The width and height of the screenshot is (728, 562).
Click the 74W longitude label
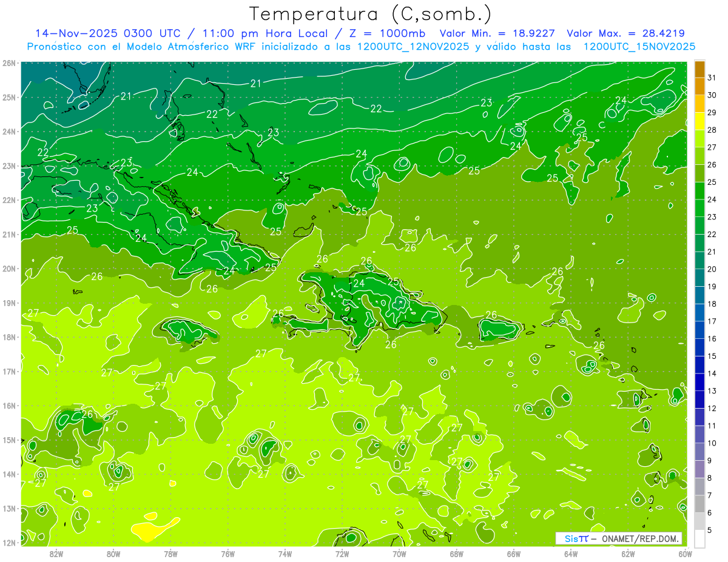(285, 554)
